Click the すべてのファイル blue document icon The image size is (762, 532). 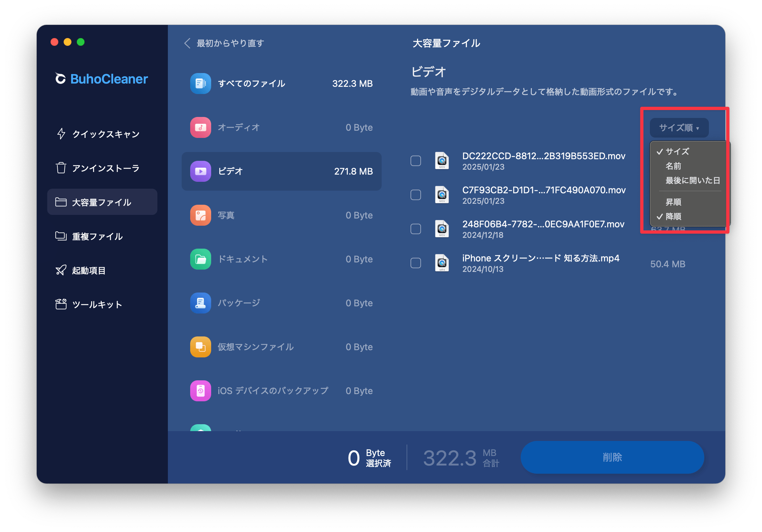point(200,84)
